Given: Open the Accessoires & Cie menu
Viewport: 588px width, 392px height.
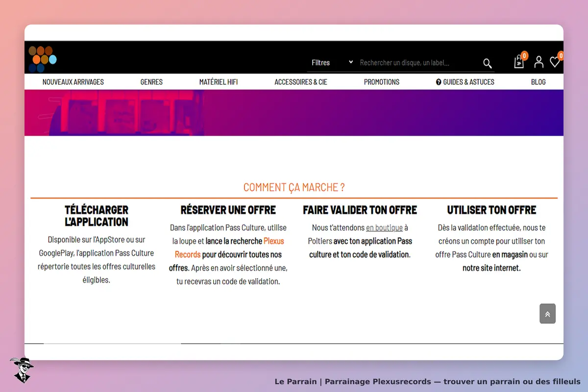Looking at the screenshot, I should click(301, 82).
